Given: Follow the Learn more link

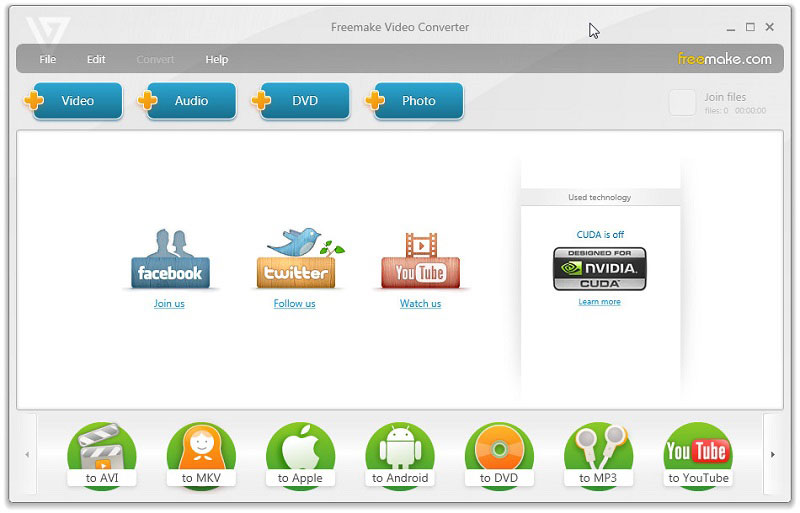Looking at the screenshot, I should click(599, 302).
